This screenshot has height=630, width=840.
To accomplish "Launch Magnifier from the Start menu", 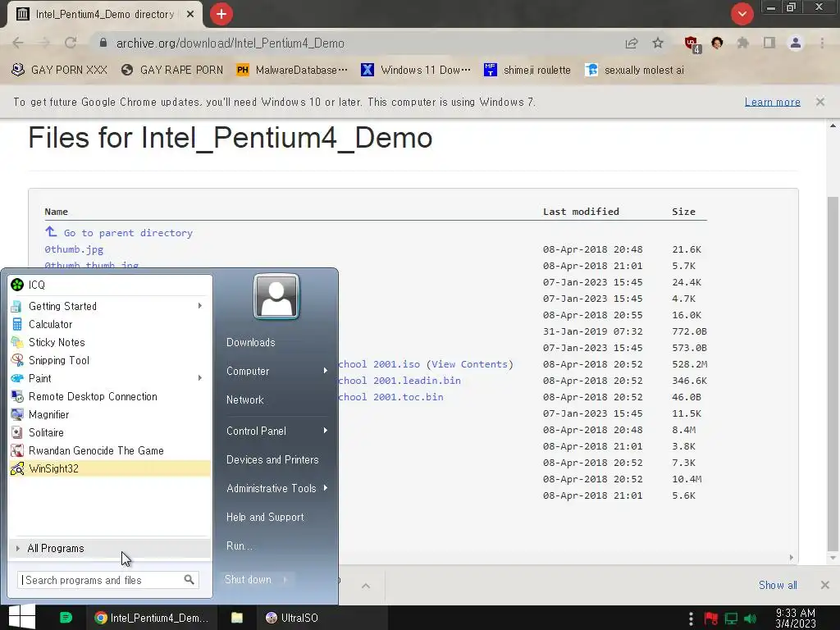I will [x=110, y=414].
